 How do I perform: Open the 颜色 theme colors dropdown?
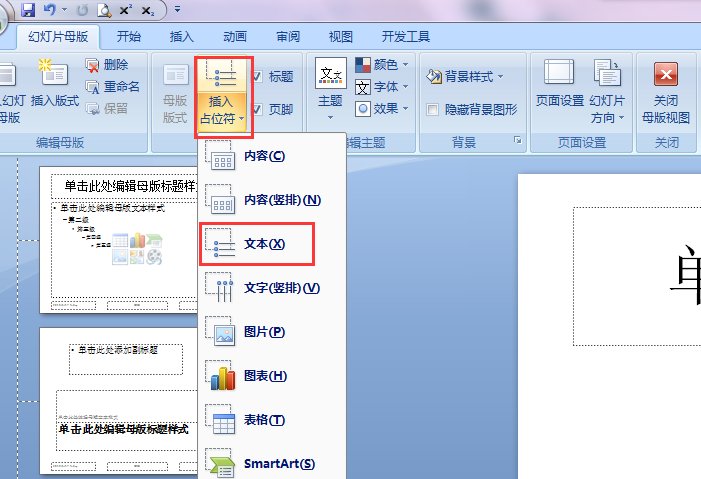[382, 65]
